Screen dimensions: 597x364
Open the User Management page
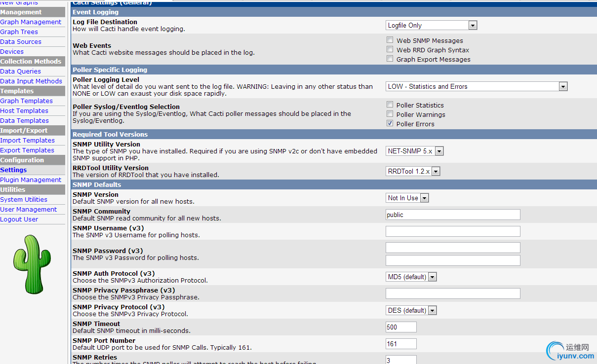tap(29, 209)
